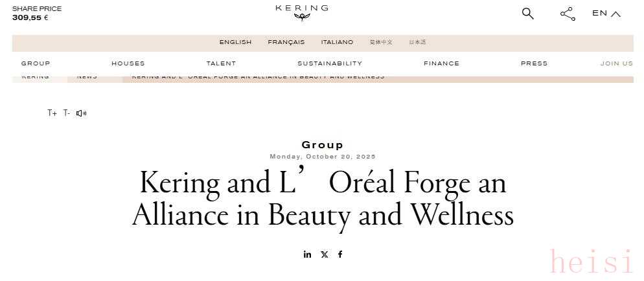Toggle the audio read-aloud speaker icon
The height and width of the screenshot is (281, 644).
point(81,113)
